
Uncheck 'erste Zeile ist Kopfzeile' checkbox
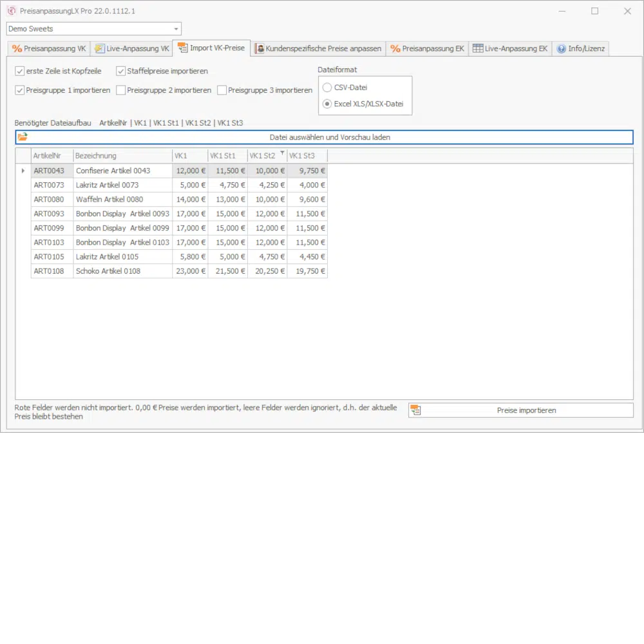(x=20, y=71)
